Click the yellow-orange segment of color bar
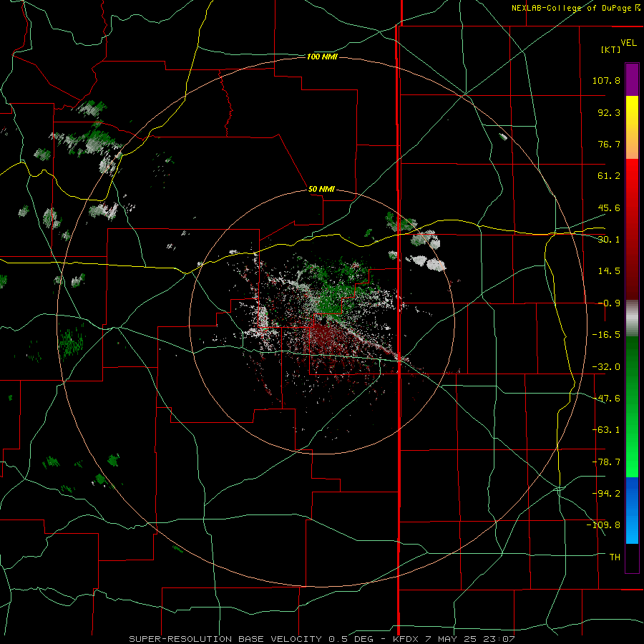 coord(632,127)
